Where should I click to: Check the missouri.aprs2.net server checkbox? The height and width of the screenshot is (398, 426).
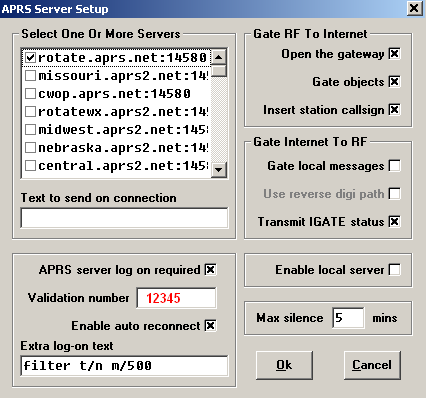coord(30,76)
